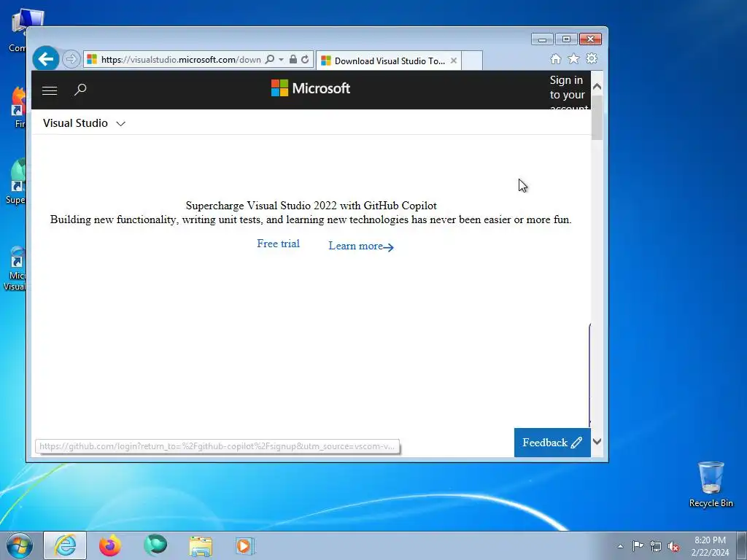Click the browser Forward arrow button
Image resolution: width=747 pixels, height=560 pixels.
[x=71, y=59]
